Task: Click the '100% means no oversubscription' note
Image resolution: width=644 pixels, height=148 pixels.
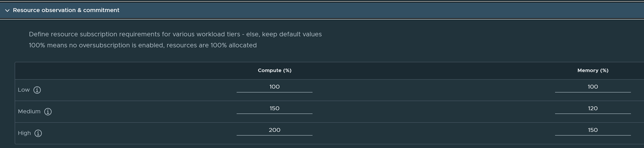Action: (x=143, y=45)
